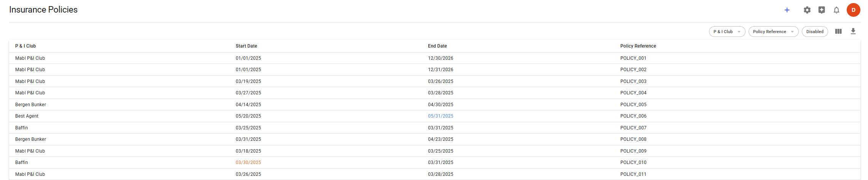The width and height of the screenshot is (868, 180).
Task: Toggle the Disabled filter chip
Action: pyautogui.click(x=815, y=32)
